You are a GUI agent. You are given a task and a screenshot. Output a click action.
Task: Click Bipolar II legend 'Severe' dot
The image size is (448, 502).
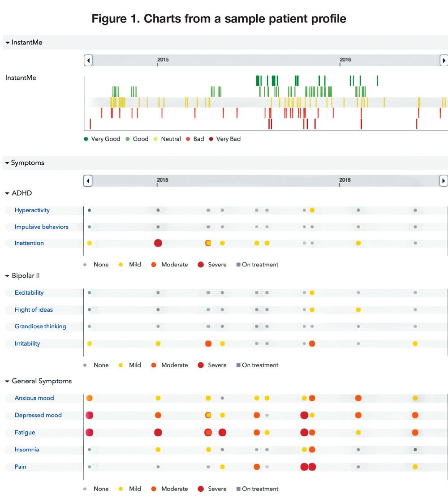coord(201,365)
